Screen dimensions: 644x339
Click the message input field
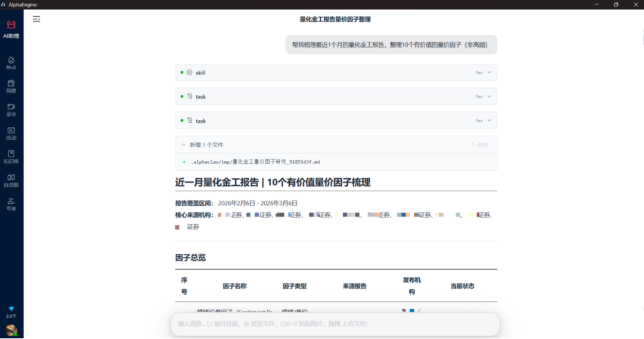tap(335, 324)
